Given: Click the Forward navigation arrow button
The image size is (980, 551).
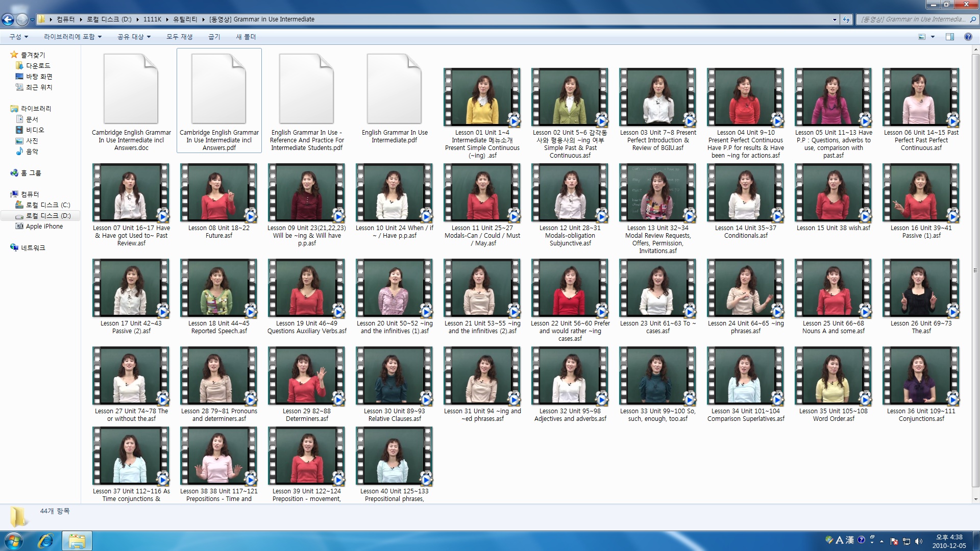Looking at the screenshot, I should point(22,19).
